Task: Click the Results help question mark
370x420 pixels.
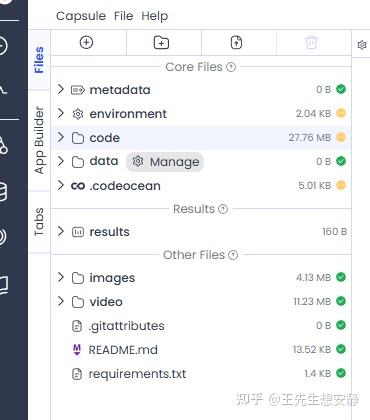Action: [x=223, y=209]
